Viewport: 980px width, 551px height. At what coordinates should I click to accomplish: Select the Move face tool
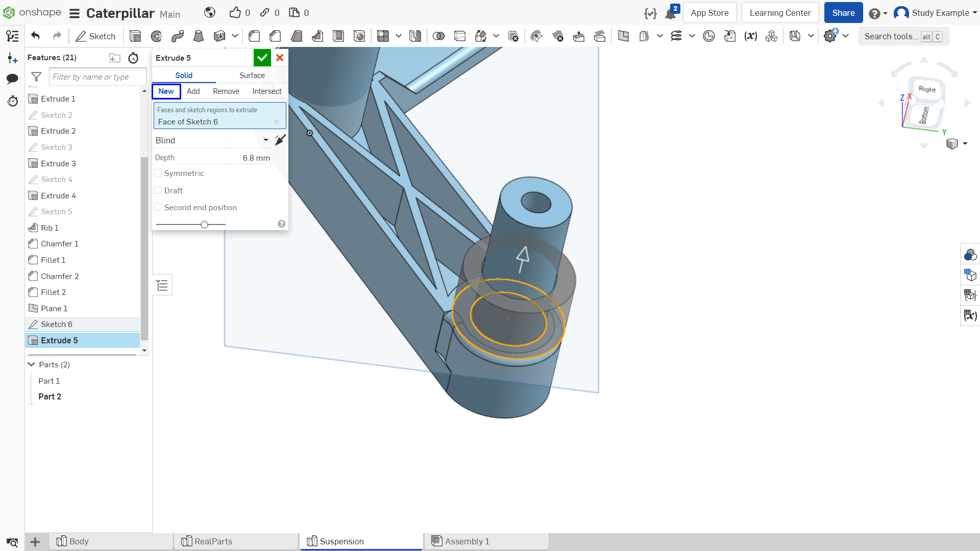click(579, 36)
